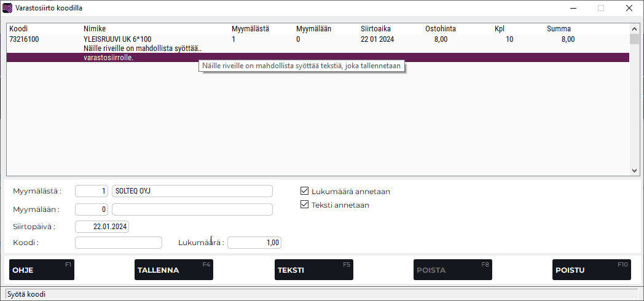
Task: Click the list scrollbar down arrow
Action: click(x=635, y=171)
